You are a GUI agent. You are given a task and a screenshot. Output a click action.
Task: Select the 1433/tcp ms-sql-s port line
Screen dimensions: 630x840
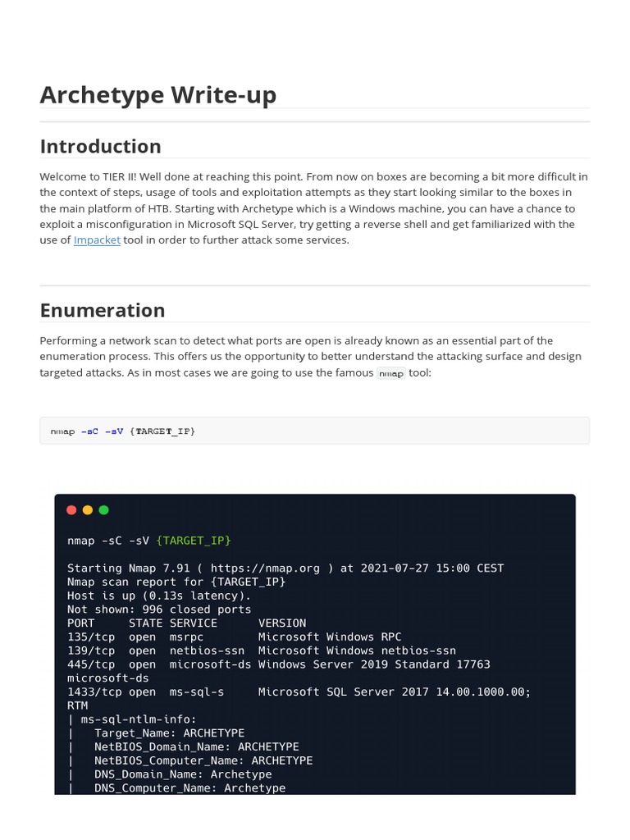pos(299,692)
